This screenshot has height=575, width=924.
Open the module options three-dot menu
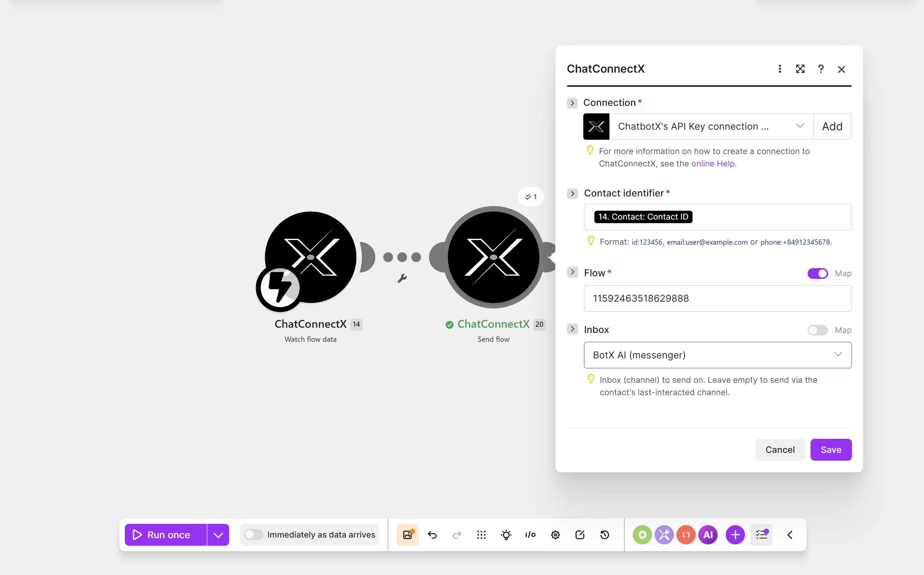tap(779, 69)
